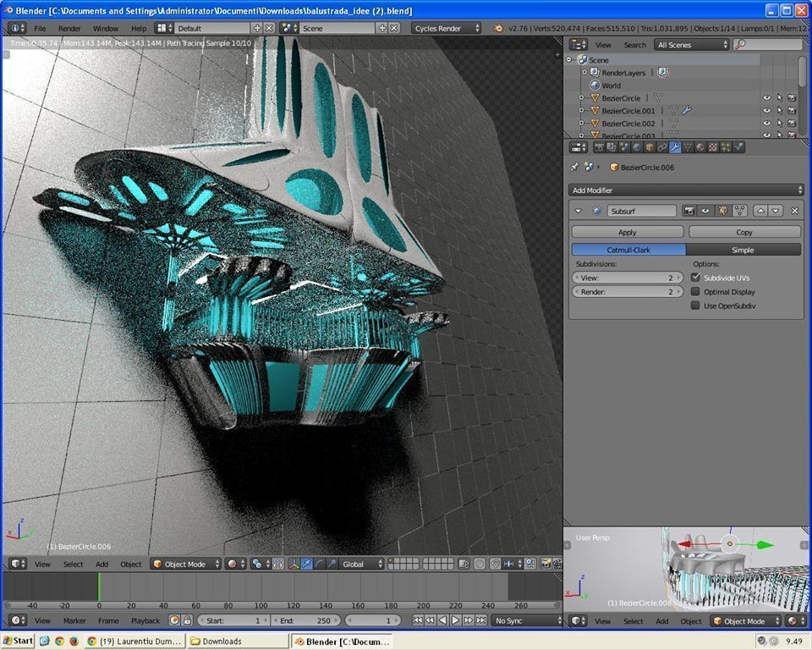The width and height of the screenshot is (812, 650).
Task: Click the OpenGL render camera icon in viewport header
Action: point(546,564)
